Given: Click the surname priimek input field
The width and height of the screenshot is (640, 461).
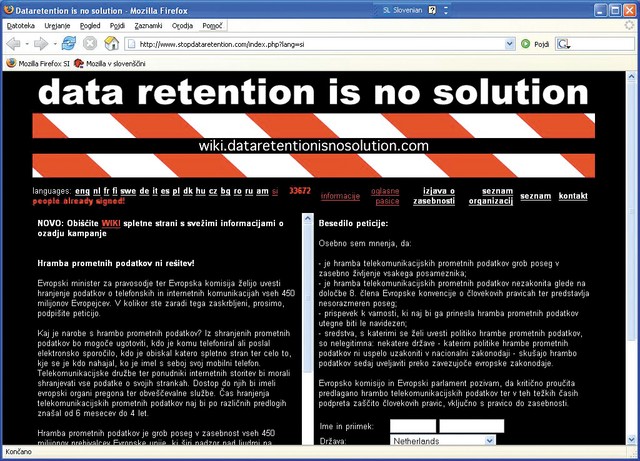Looking at the screenshot, I should 471,426.
